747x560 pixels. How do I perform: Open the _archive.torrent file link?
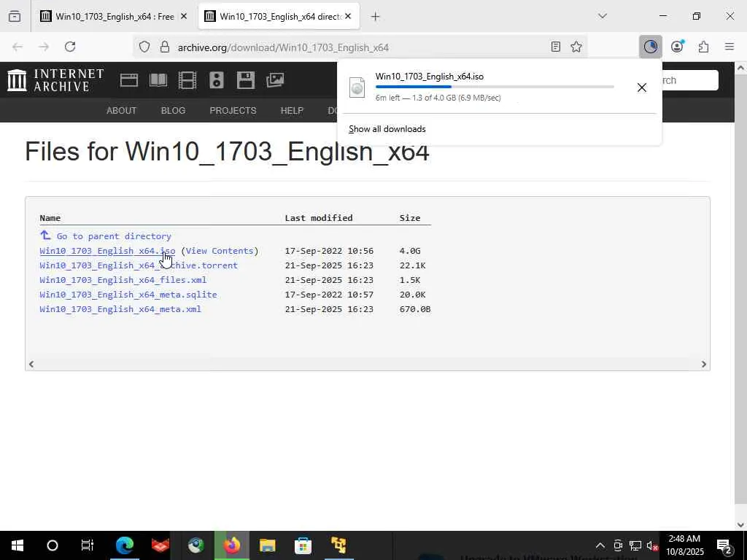pyautogui.click(x=139, y=265)
